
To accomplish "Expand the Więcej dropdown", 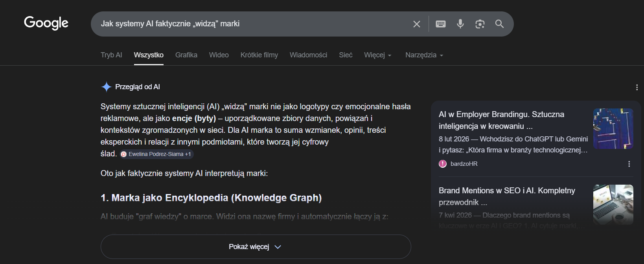I will click(378, 55).
